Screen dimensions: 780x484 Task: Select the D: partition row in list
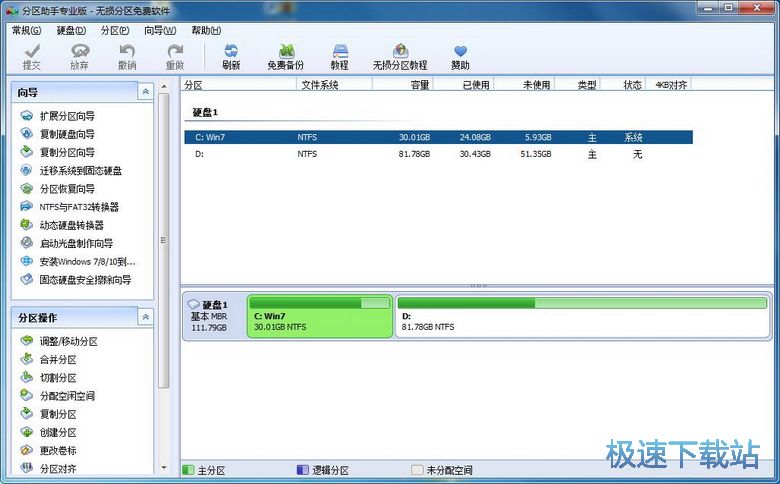[x=438, y=155]
